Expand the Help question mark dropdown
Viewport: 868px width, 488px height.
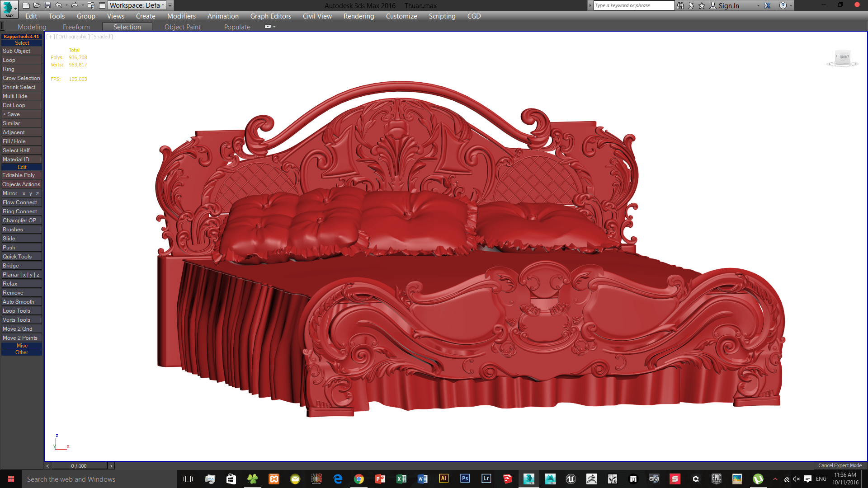click(x=791, y=5)
